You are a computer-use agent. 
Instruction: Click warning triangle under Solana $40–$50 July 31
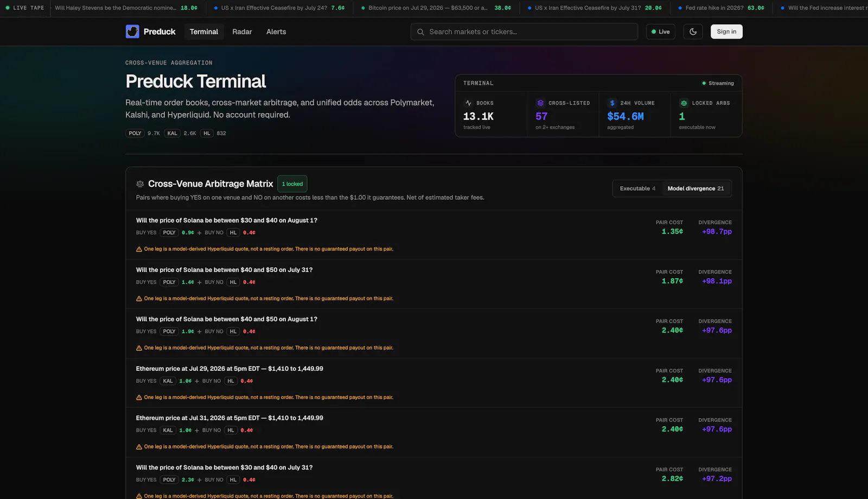139,299
